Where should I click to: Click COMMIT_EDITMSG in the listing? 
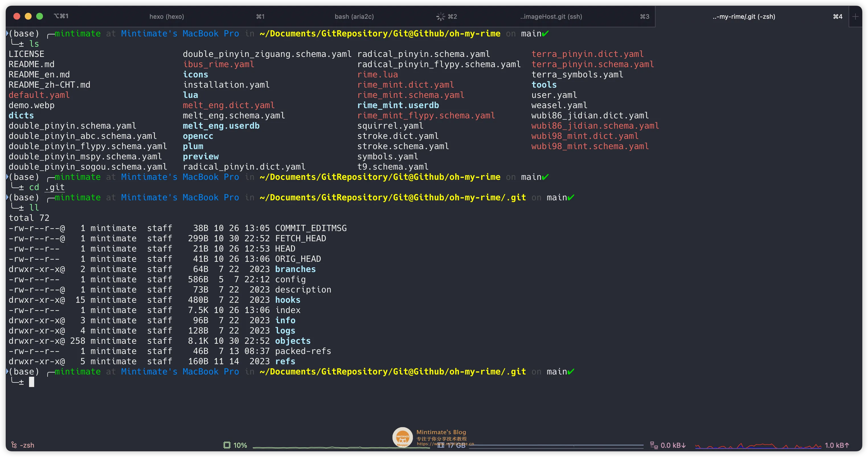coord(311,228)
